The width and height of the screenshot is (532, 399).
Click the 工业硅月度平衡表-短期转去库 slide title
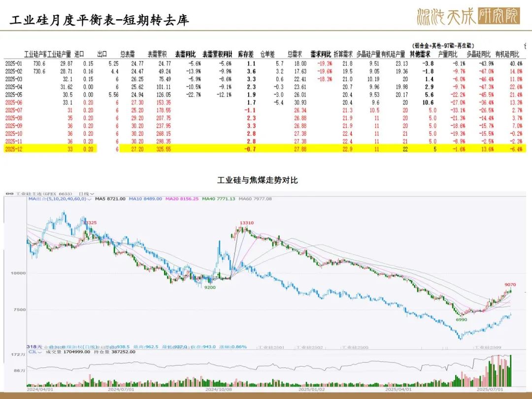[x=99, y=20]
